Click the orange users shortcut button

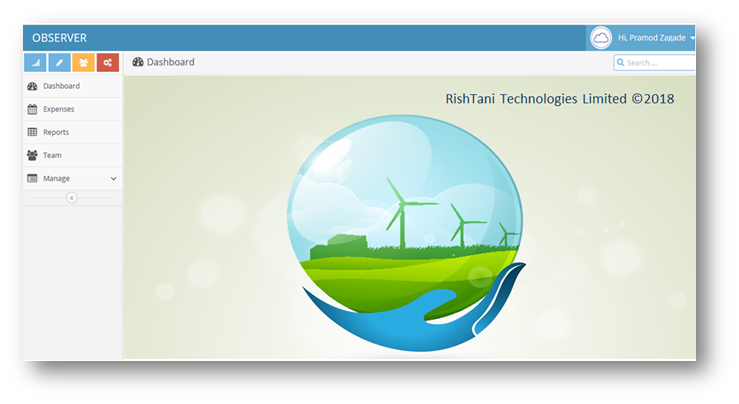pos(83,62)
